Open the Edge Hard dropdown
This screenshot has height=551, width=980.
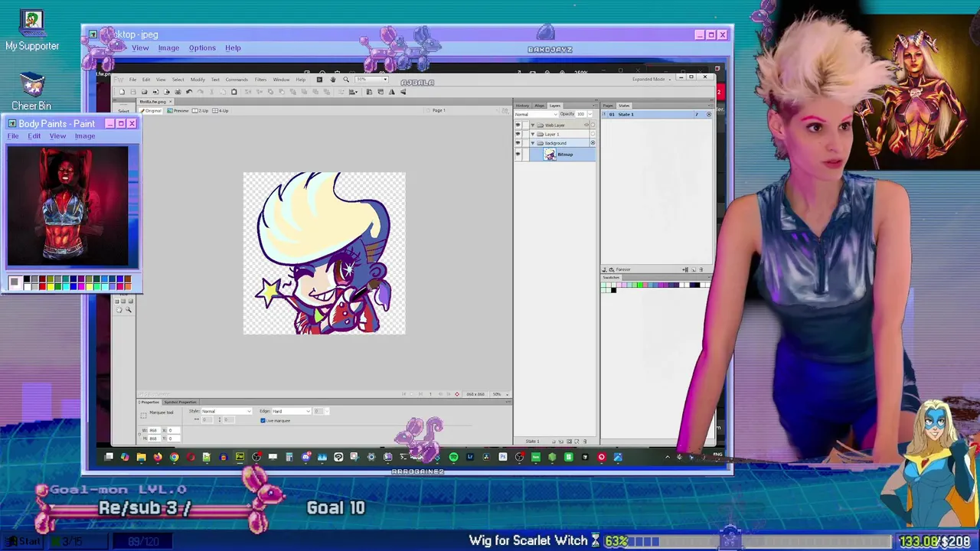click(x=291, y=411)
